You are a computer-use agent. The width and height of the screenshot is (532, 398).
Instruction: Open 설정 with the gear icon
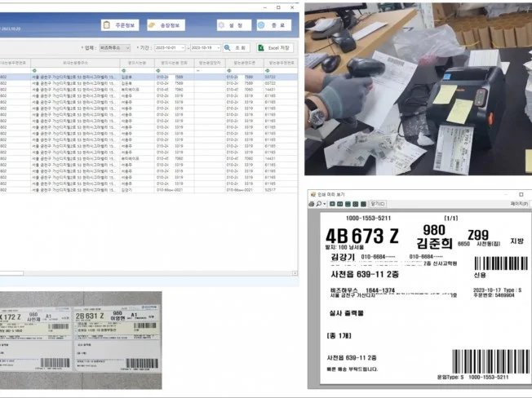233,25
